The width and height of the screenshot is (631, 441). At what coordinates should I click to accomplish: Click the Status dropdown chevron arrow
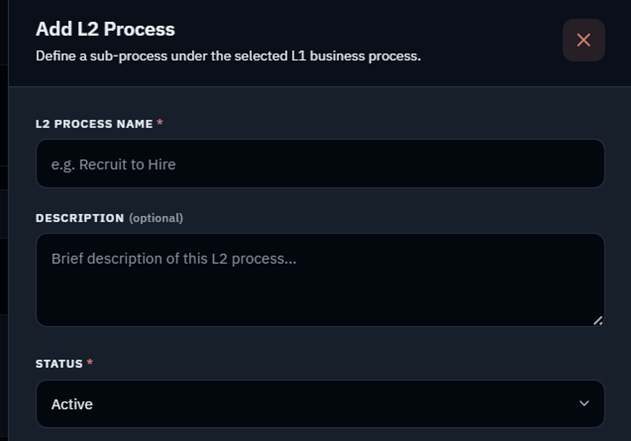tap(584, 403)
